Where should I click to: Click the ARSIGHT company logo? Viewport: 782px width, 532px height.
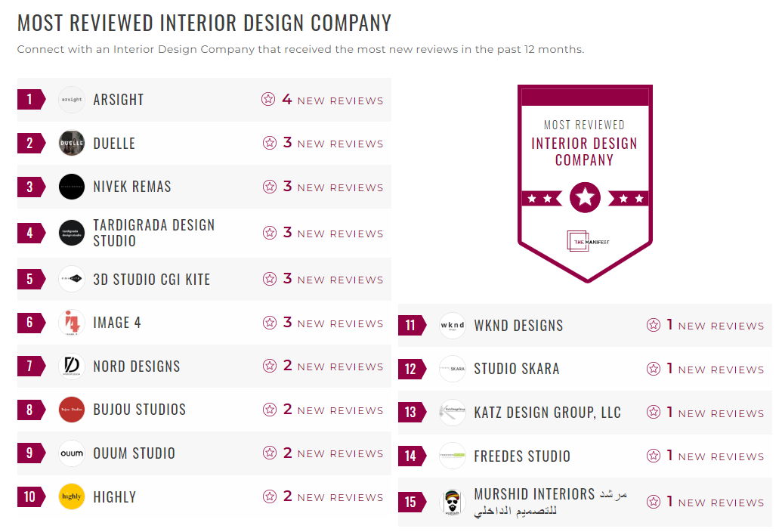[71, 99]
